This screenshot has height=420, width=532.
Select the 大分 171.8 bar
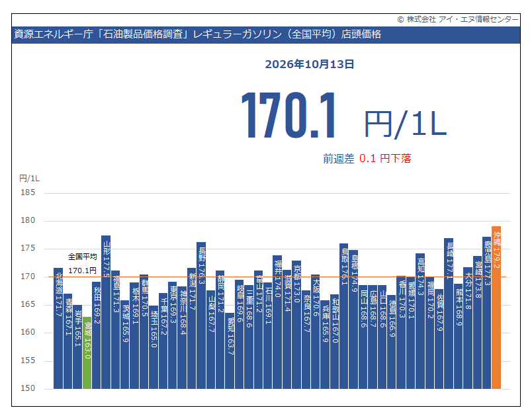pyautogui.click(x=468, y=328)
